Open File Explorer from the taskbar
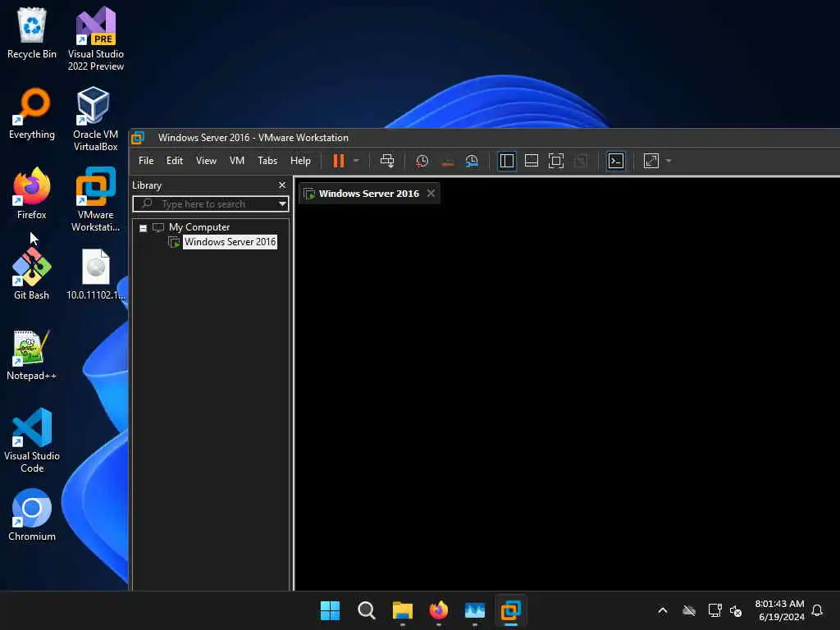840x630 pixels. tap(402, 610)
